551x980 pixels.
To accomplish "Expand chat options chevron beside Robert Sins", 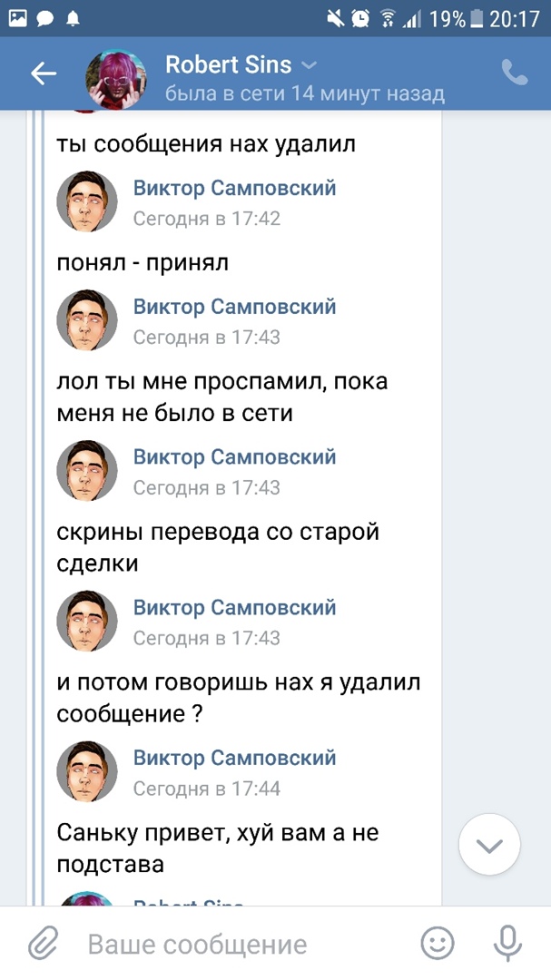I will [310, 65].
